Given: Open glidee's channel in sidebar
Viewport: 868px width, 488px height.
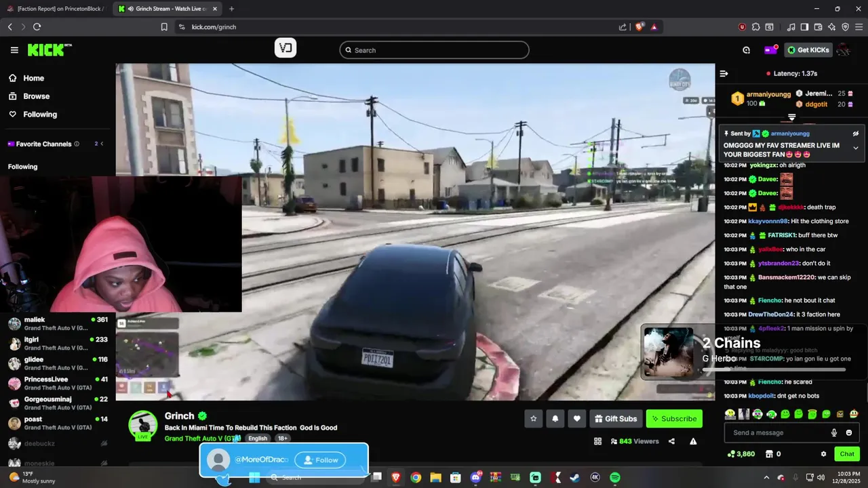Looking at the screenshot, I should tap(58, 363).
